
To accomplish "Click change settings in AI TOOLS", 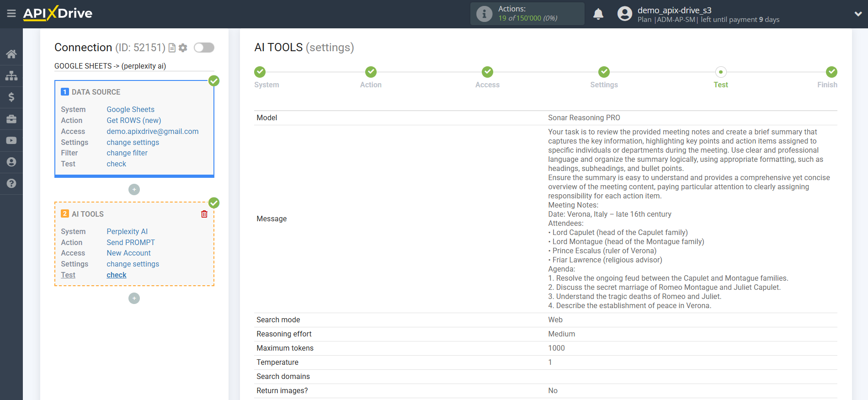I will tap(133, 264).
